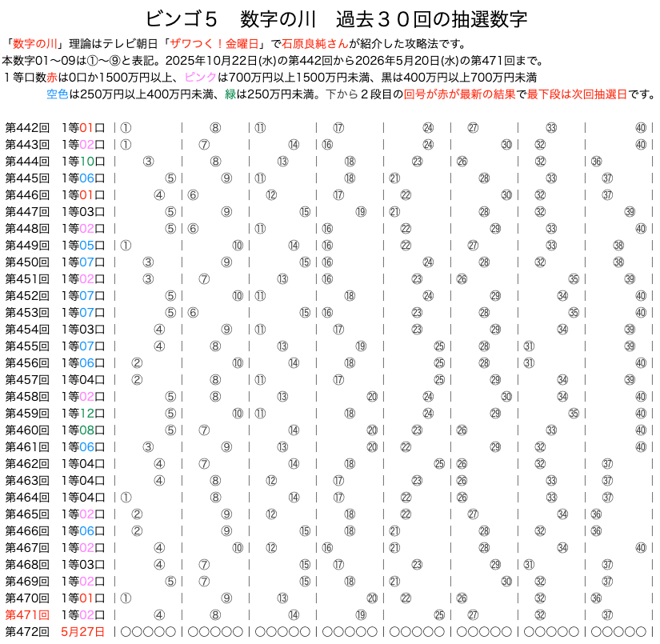Click the title ビンゴ5 数字の川 過去30回の抽選数字
Image resolution: width=660 pixels, height=644 pixels.
pos(336,19)
